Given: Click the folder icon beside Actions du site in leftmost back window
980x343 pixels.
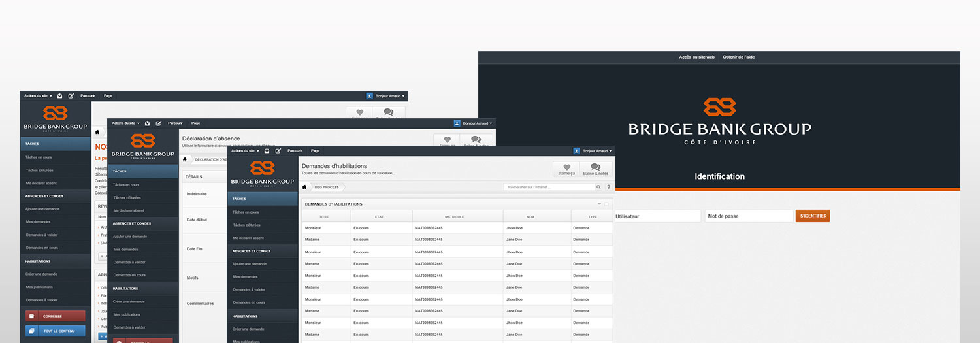Looking at the screenshot, I should coord(59,95).
